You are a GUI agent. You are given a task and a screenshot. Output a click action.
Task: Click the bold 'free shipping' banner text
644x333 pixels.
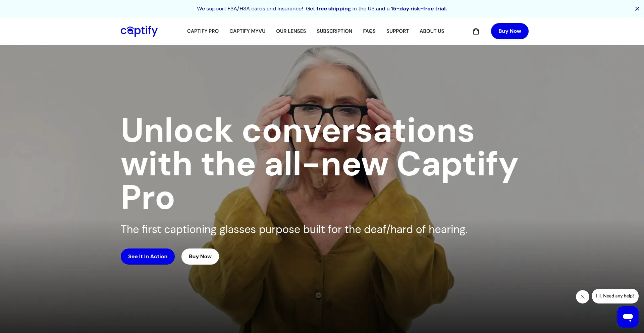[333, 9]
